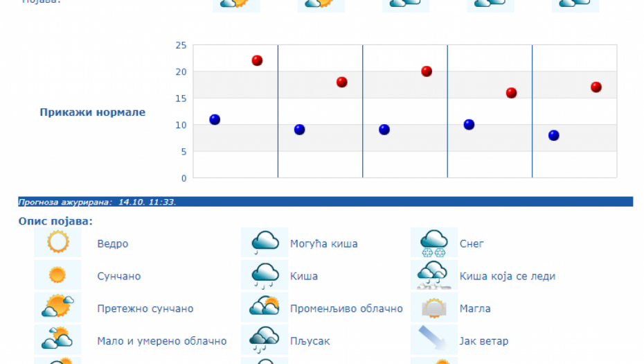Select the Могућа киша cloud icon
The height and width of the screenshot is (364, 644).
(265, 243)
